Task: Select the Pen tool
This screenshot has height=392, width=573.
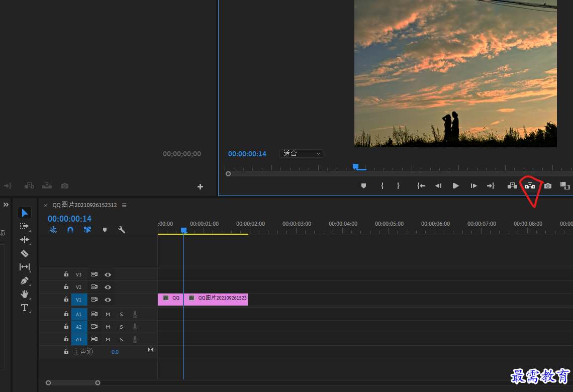Action: pyautogui.click(x=25, y=280)
